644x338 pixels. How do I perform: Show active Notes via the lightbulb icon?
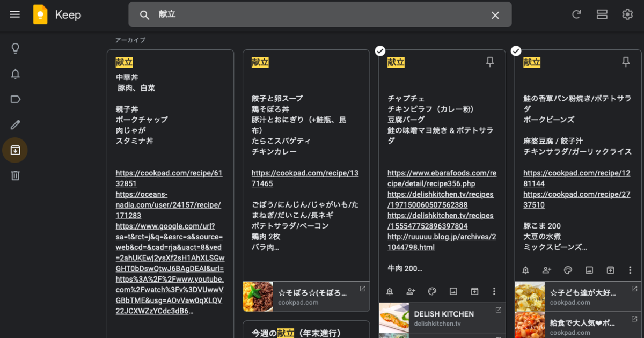click(x=15, y=48)
